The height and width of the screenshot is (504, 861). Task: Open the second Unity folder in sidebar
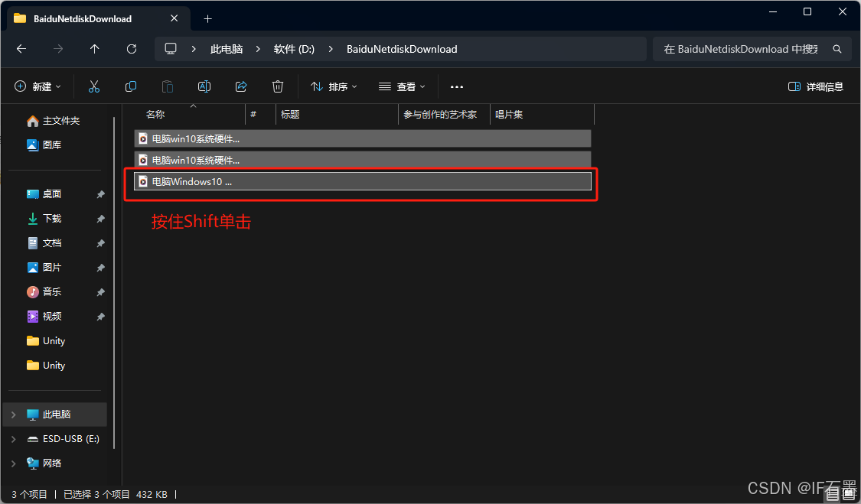(x=46, y=365)
